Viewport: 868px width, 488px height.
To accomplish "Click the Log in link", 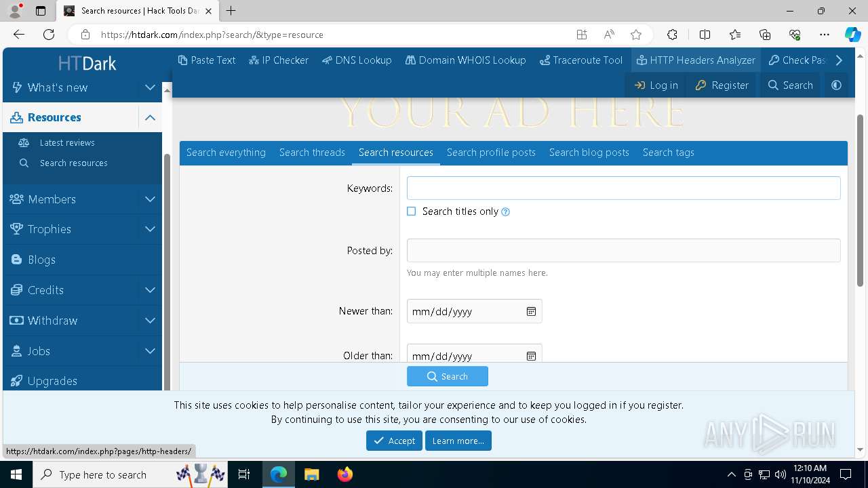I will point(656,85).
